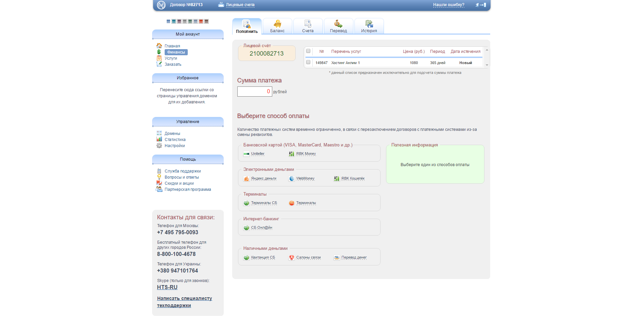Choose the teal color theme swatch
644x321 pixels.
[174, 21]
